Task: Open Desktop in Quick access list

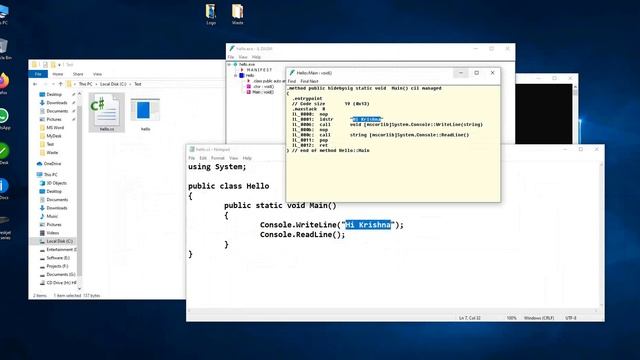Action: point(54,94)
